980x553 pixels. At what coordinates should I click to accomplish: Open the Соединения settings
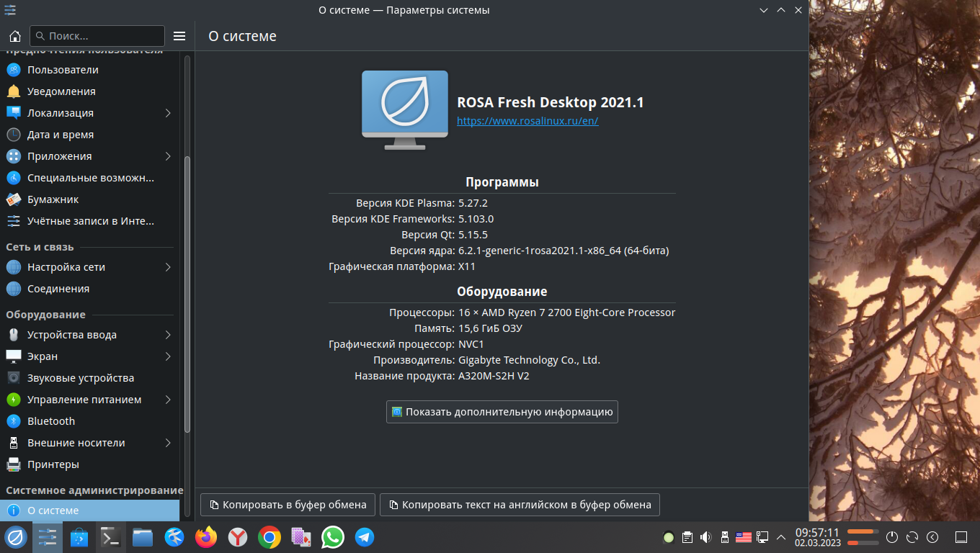coord(90,289)
